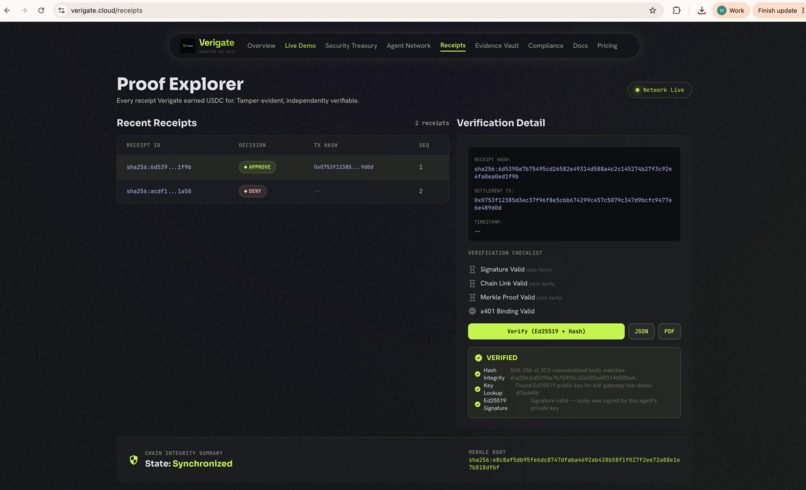This screenshot has width=806, height=490.
Task: Click the Finish update button
Action: tap(777, 10)
